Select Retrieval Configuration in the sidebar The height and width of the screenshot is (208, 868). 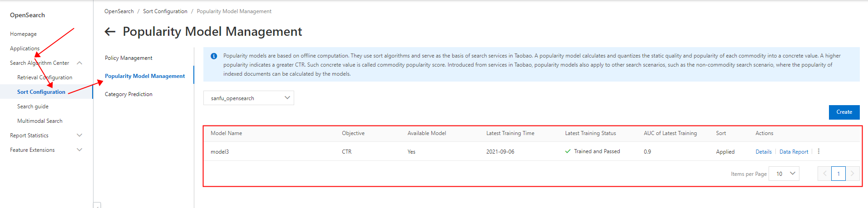coord(44,77)
